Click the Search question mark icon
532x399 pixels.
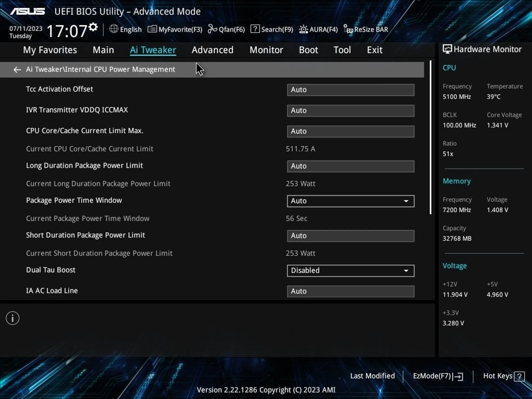(255, 29)
